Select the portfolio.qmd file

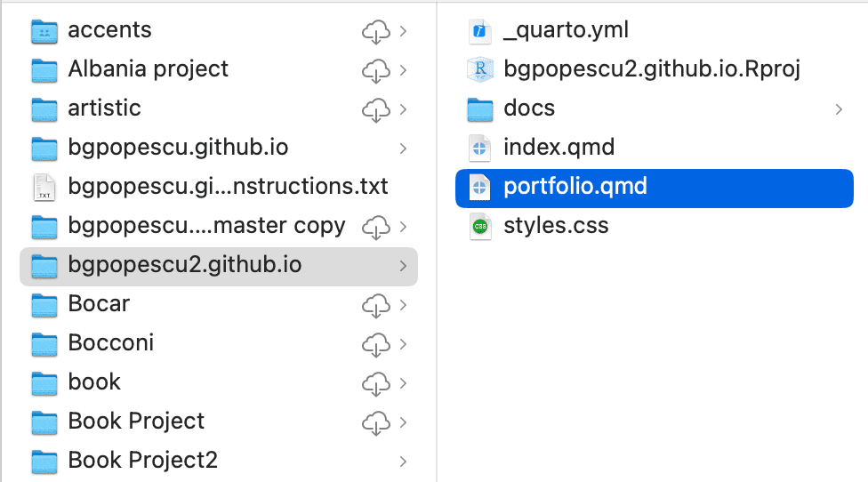[x=575, y=187]
